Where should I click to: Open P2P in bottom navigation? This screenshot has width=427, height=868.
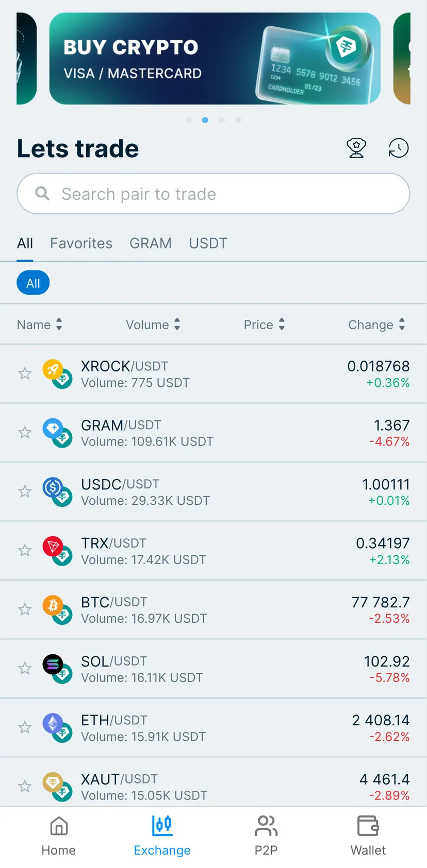(266, 836)
